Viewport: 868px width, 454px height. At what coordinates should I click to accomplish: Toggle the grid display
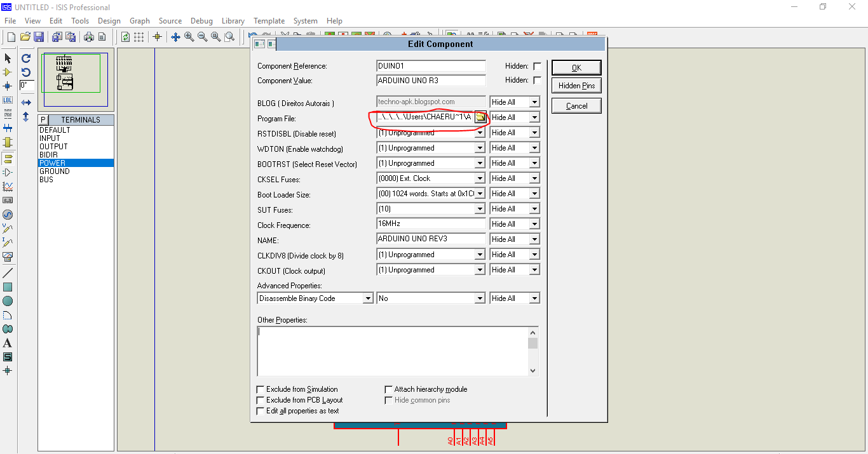click(x=139, y=37)
